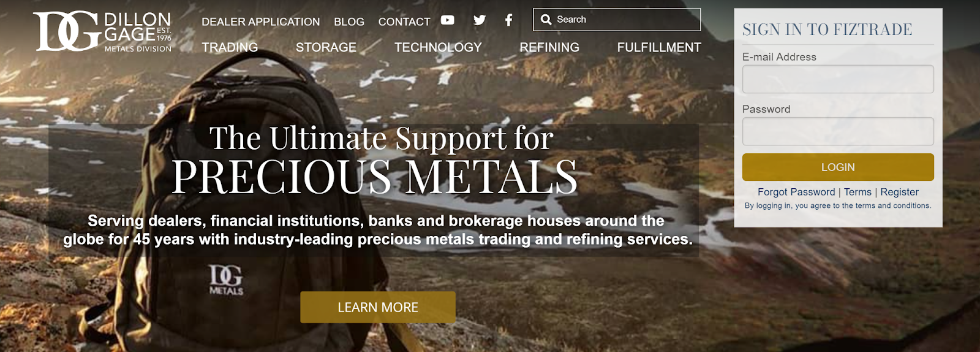This screenshot has width=980, height=352.
Task: Click the Dillon Gage logo
Action: click(102, 31)
